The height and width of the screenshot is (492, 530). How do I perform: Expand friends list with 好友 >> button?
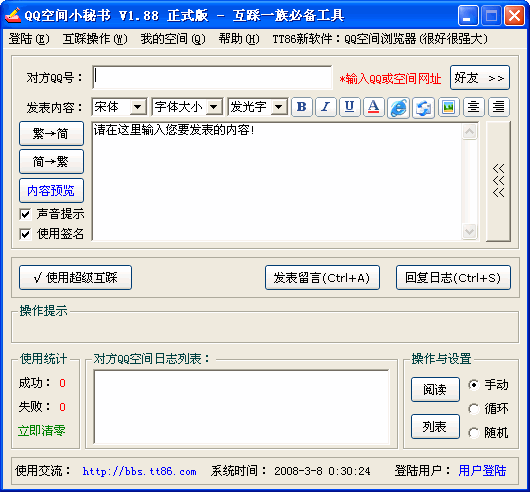(x=480, y=78)
